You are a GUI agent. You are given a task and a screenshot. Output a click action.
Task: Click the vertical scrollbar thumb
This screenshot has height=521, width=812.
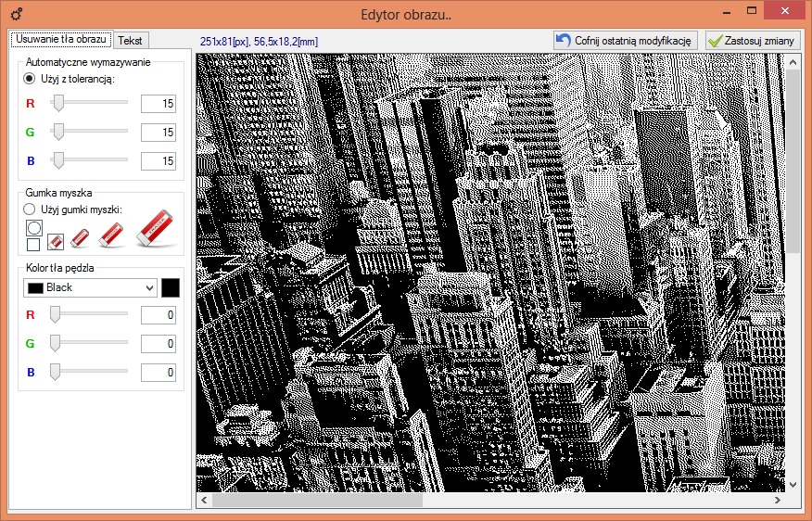point(793,161)
